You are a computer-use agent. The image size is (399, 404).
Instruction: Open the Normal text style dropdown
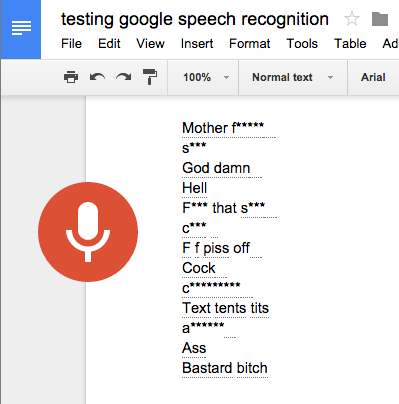[292, 77]
